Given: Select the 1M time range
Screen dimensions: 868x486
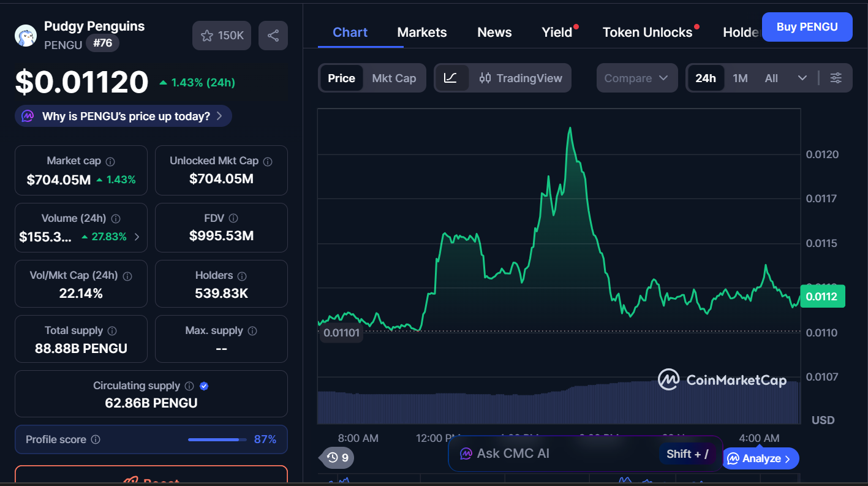Looking at the screenshot, I should pyautogui.click(x=740, y=78).
